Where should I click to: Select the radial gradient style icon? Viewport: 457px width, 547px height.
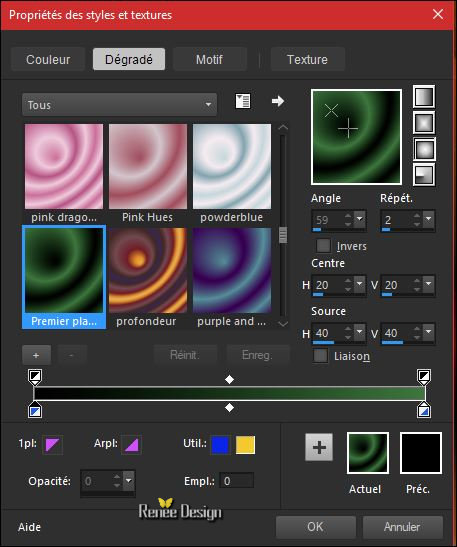424,174
